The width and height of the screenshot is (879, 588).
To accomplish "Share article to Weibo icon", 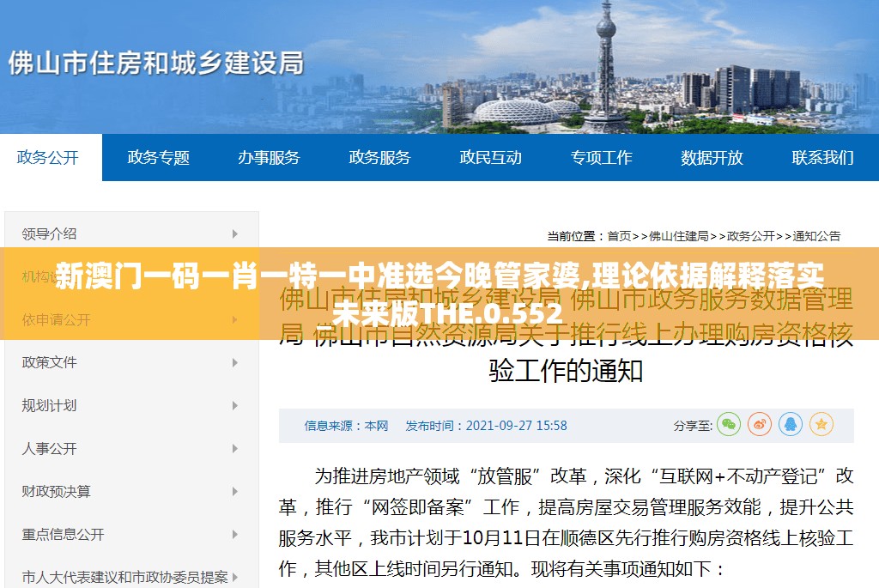I will (760, 424).
